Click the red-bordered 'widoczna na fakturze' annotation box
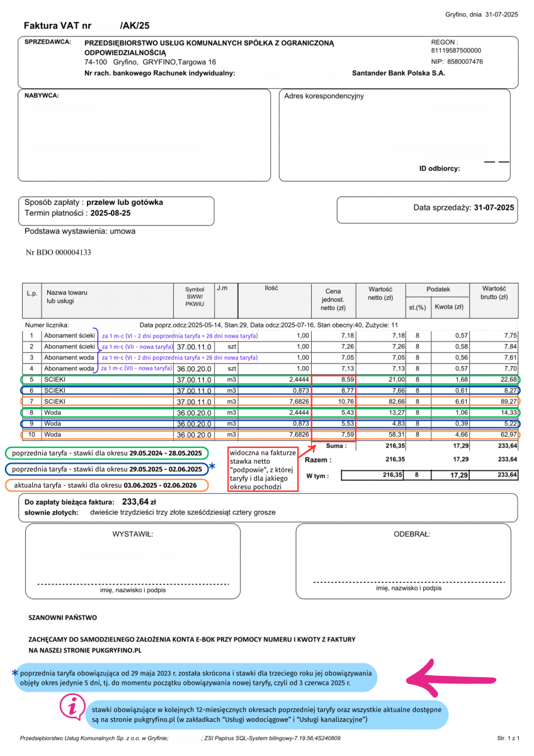This screenshot has height=756, width=534. 262,470
